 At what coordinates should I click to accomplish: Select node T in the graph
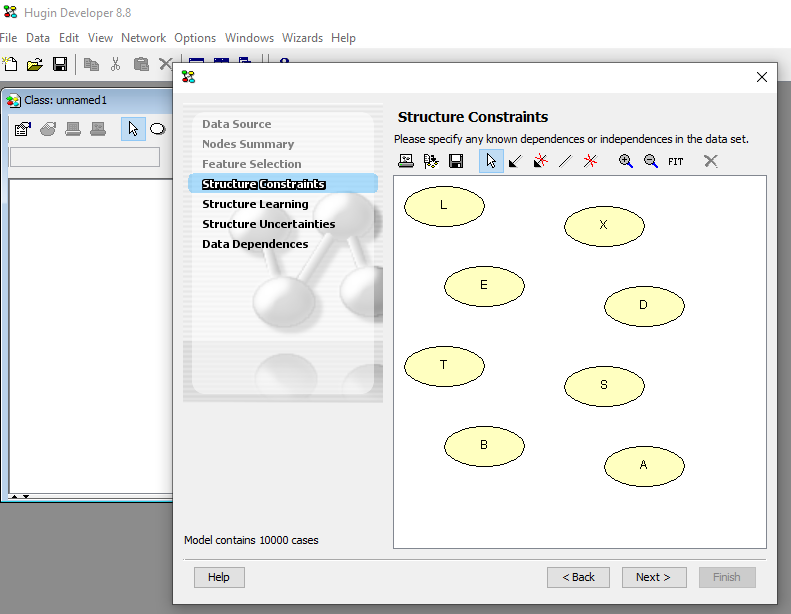coord(444,366)
